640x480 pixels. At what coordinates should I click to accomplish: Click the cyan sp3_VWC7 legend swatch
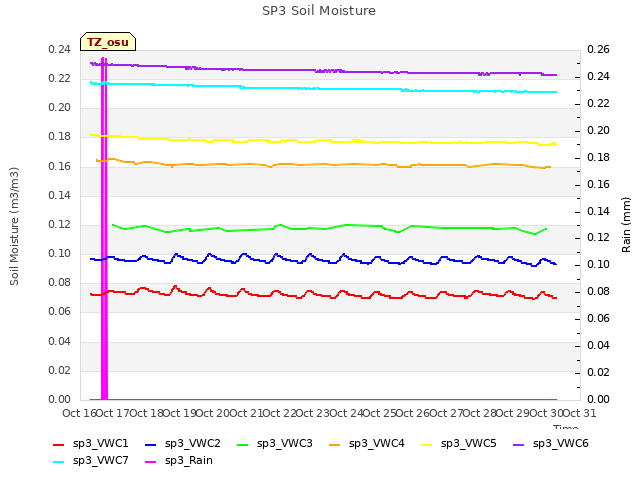(59, 462)
